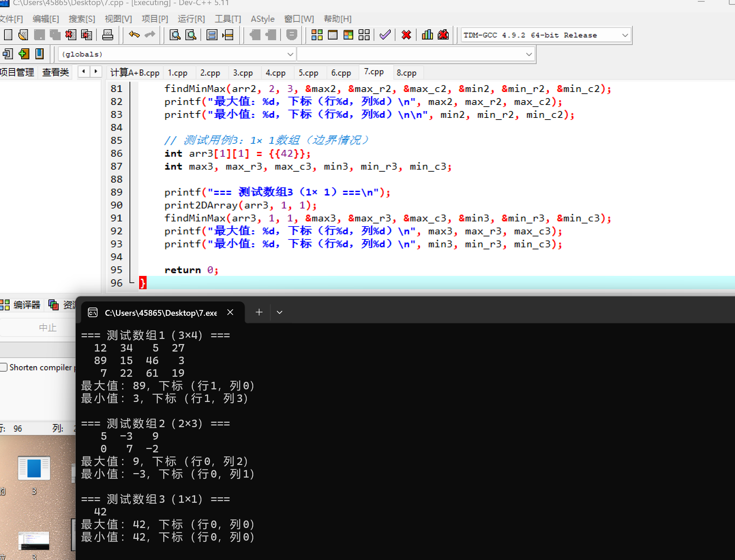The image size is (735, 560).
Task: Click the Undo arrow icon
Action: pyautogui.click(x=134, y=35)
